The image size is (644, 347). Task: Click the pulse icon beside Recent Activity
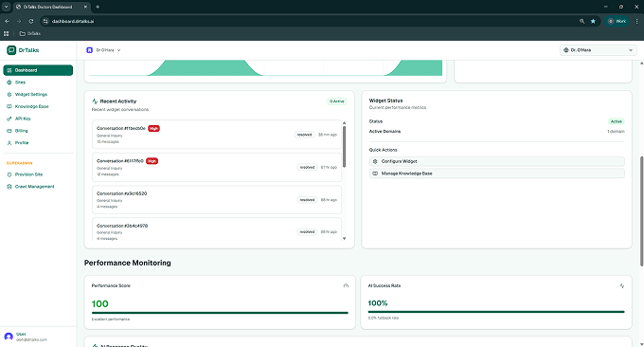point(95,101)
